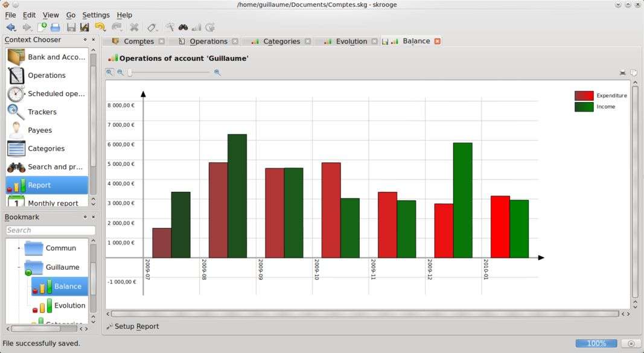This screenshot has width=644, height=353.
Task: Collapse the Guillaume bookmark folder
Action: (19, 267)
